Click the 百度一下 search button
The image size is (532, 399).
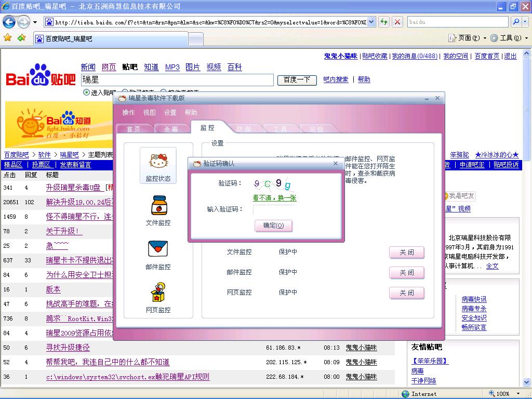point(297,80)
